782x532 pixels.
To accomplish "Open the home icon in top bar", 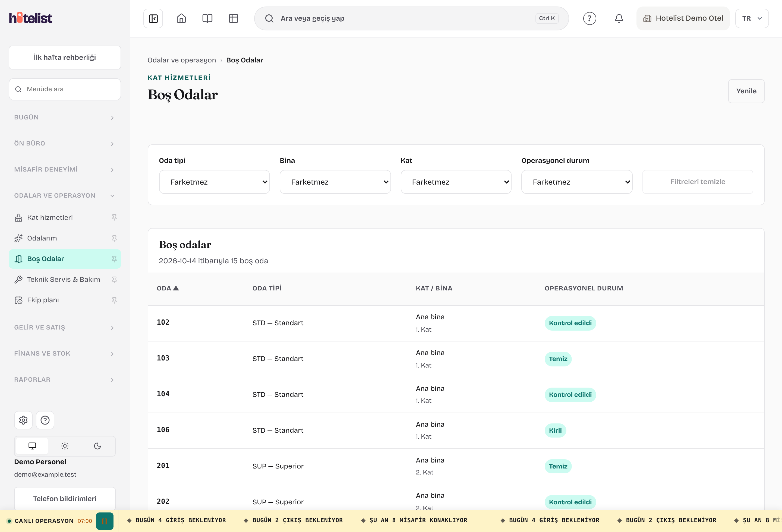I will point(181,18).
